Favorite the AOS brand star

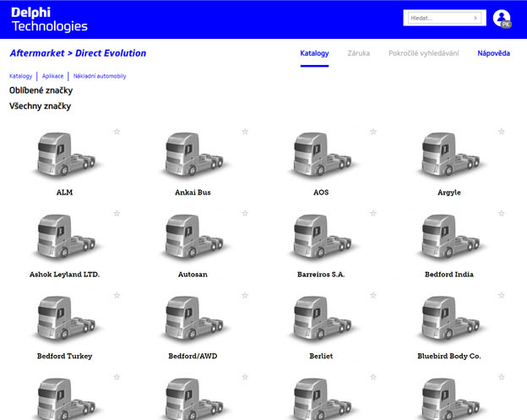click(373, 132)
